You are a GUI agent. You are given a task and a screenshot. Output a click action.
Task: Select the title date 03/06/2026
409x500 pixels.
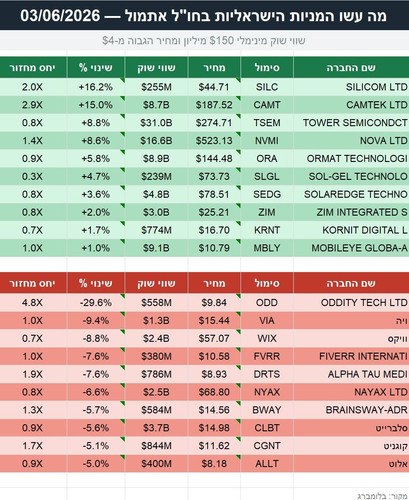[x=60, y=15]
